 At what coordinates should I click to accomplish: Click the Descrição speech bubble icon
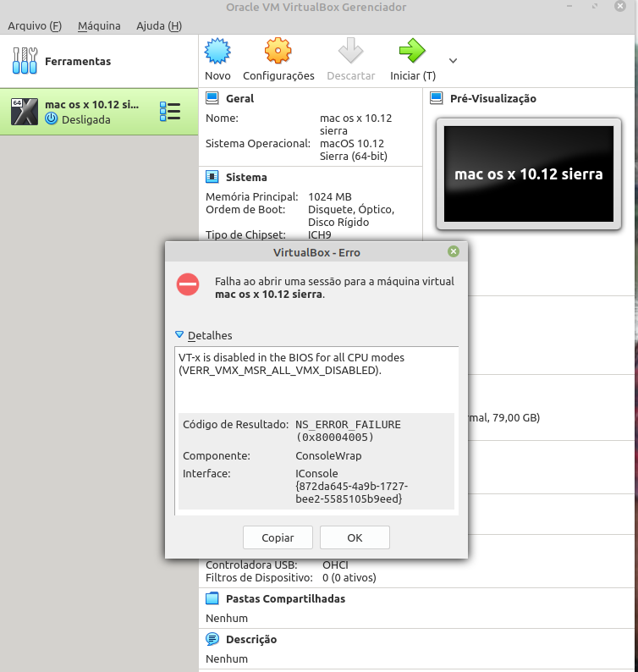(212, 639)
